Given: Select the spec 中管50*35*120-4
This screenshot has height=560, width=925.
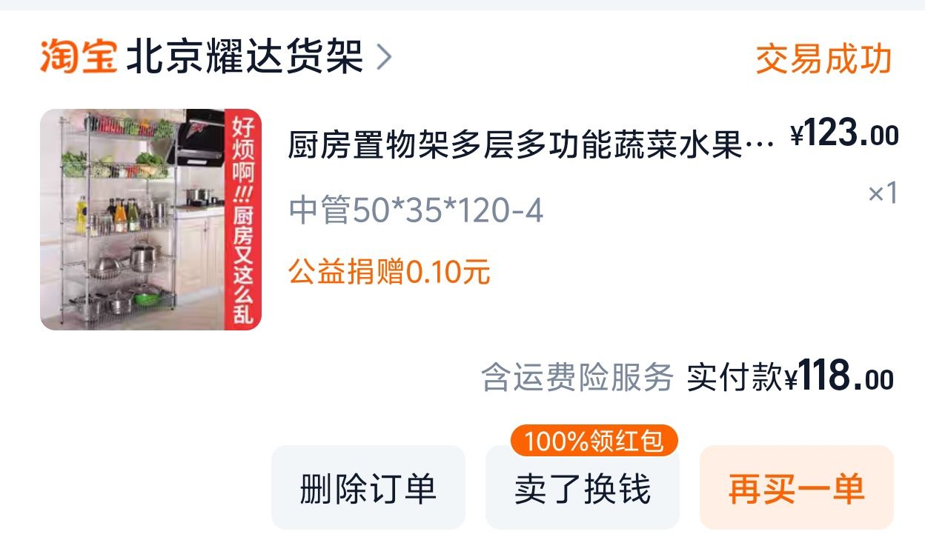Looking at the screenshot, I should click(x=417, y=210).
